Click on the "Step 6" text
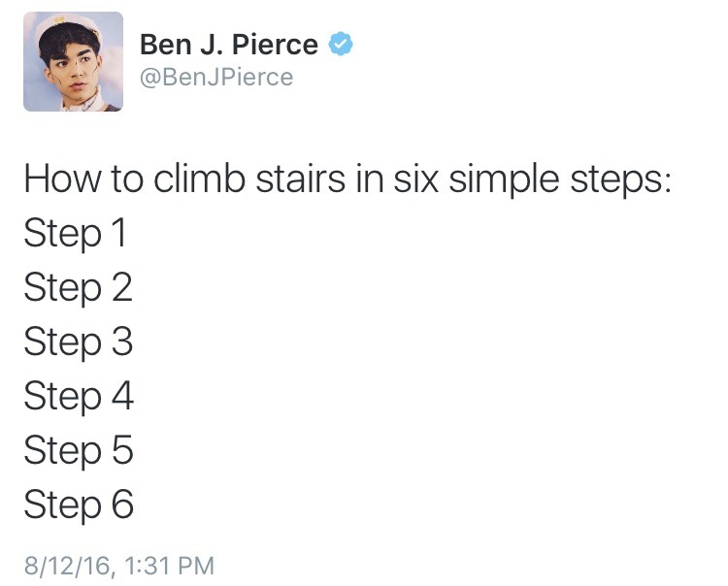Image resolution: width=728 pixels, height=586 pixels. [78, 505]
